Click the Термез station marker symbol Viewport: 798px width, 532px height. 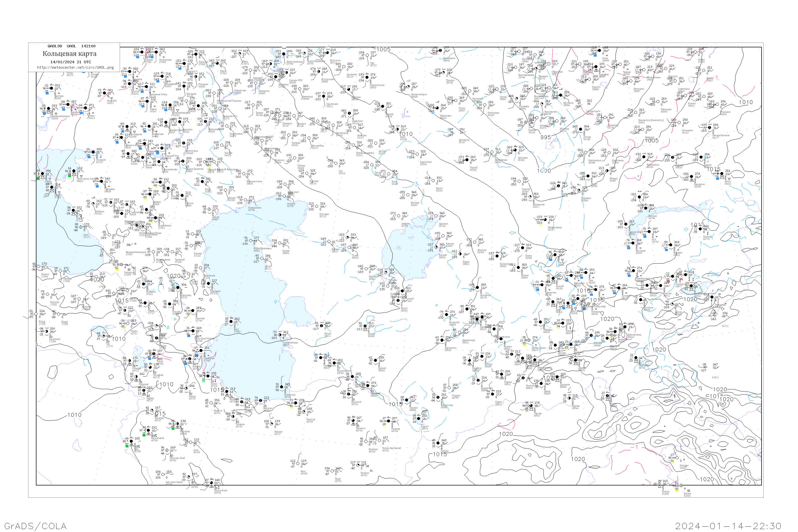(x=532, y=406)
